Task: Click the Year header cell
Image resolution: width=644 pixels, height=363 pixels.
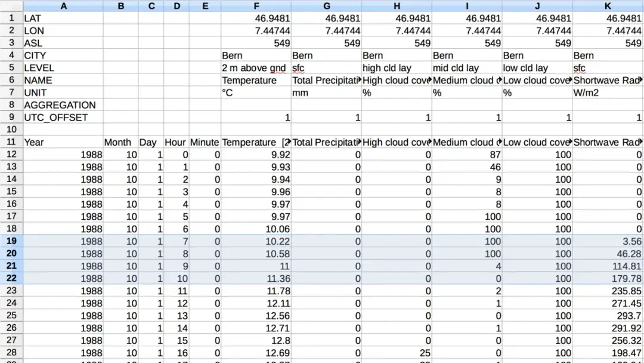Action: click(x=63, y=142)
